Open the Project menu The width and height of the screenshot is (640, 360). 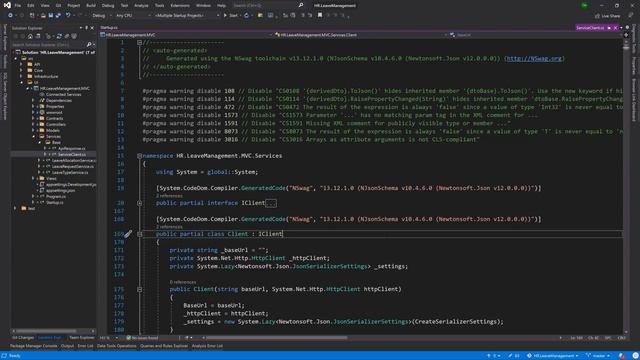coord(73,5)
